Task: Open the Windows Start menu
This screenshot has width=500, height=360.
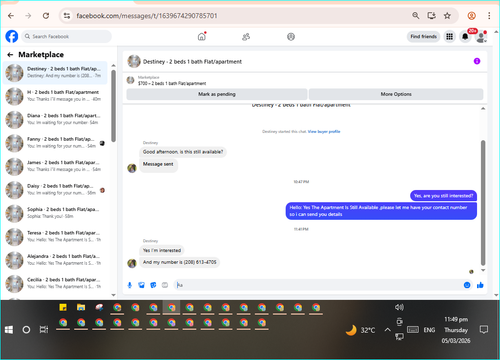Action: [x=9, y=330]
